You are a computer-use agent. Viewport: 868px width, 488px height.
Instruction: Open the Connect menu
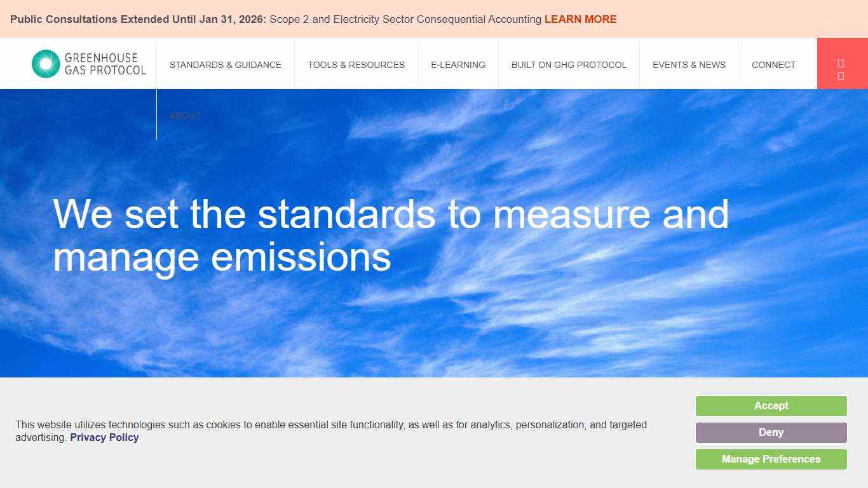[773, 64]
